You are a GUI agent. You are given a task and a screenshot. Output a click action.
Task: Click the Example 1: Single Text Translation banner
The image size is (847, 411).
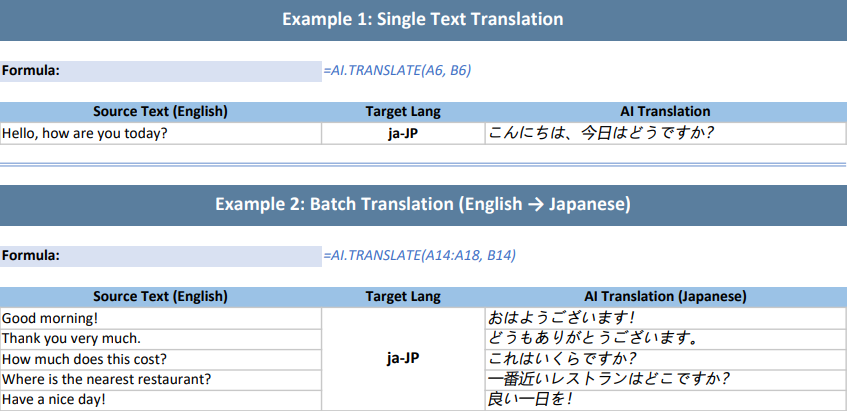[423, 19]
